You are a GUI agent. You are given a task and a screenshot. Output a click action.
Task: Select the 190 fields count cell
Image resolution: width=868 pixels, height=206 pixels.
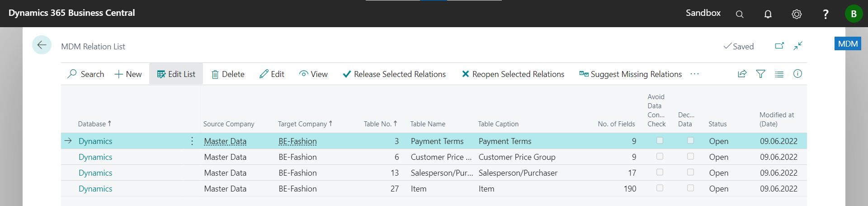coord(630,189)
